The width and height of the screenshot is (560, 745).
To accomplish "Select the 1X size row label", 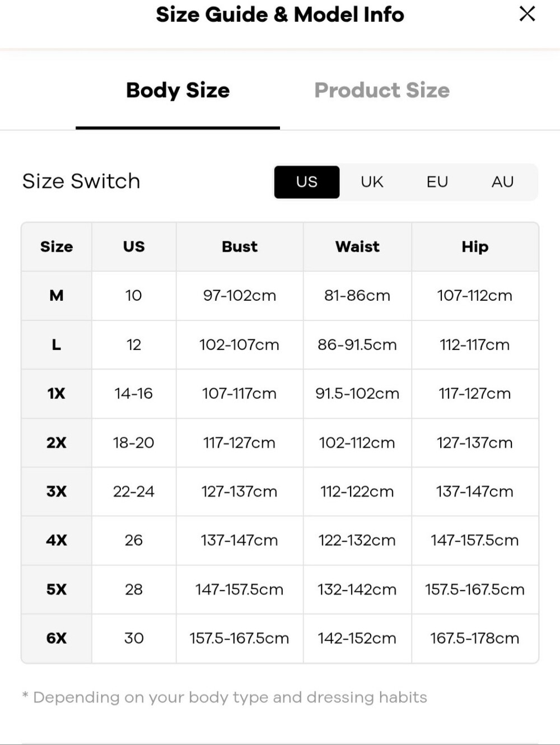I will click(x=57, y=394).
